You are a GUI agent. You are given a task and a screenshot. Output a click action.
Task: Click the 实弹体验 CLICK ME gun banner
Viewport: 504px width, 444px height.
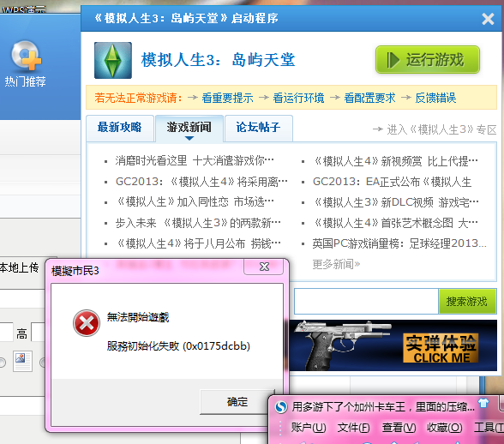[x=393, y=345]
